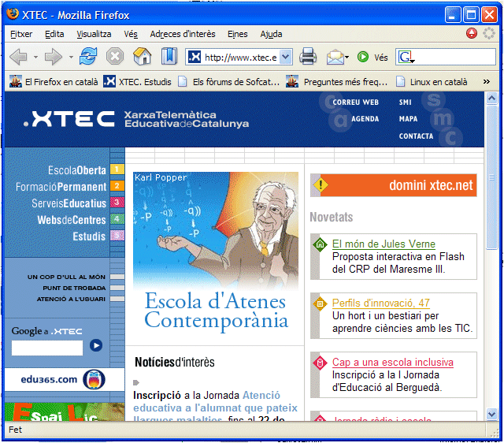
Task: Open the FormacióPermanent section
Action: pyautogui.click(x=61, y=187)
